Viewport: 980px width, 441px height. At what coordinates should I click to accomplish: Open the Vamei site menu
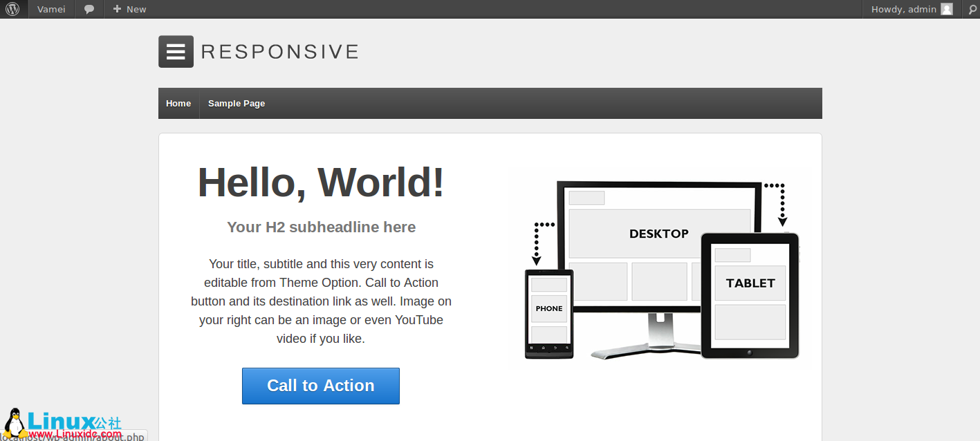(51, 9)
